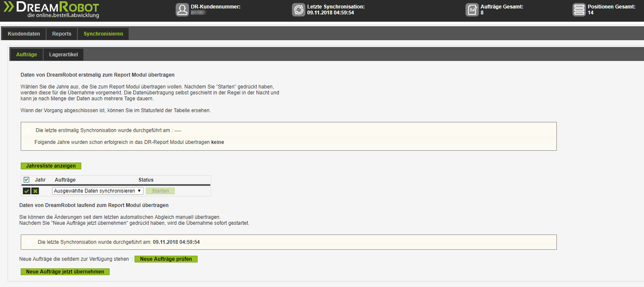Click heading 'Daten von DreamRobot erstmalig zum Report Modul übertragen'
The width and height of the screenshot is (644, 287).
pos(98,75)
